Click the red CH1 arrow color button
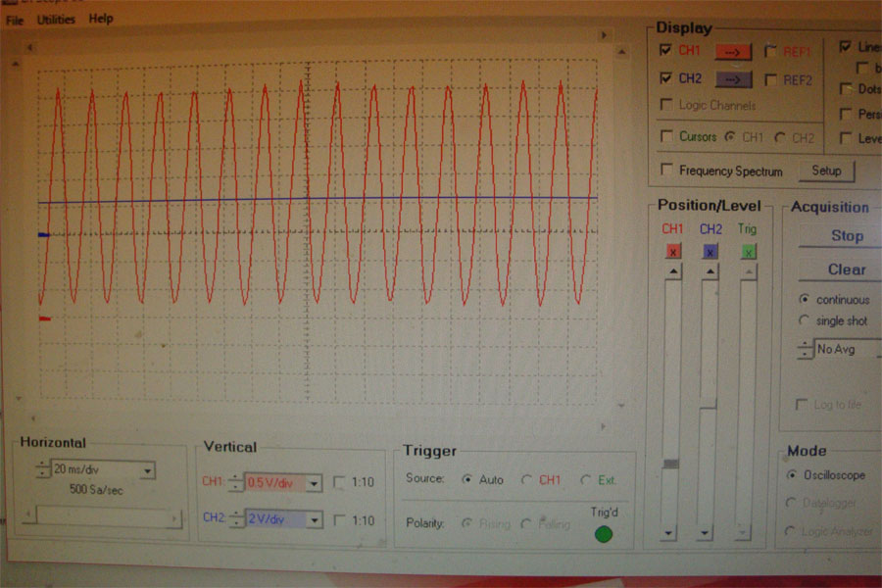The width and height of the screenshot is (882, 588). tap(732, 51)
